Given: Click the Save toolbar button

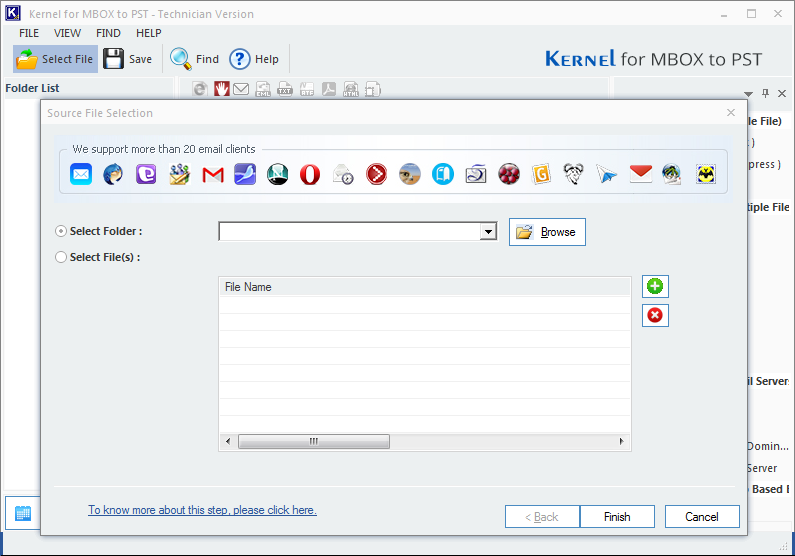Looking at the screenshot, I should click(x=128, y=59).
